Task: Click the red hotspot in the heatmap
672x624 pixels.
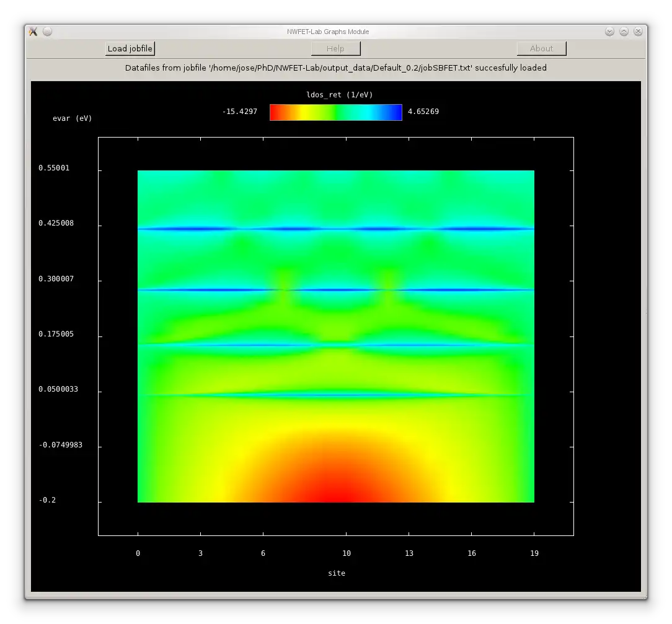Action: (x=335, y=490)
